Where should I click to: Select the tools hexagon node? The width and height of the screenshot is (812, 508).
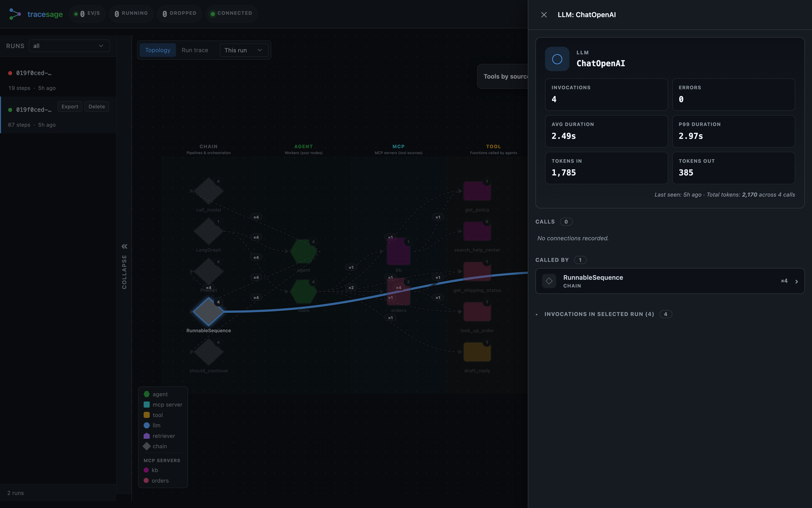(x=303, y=292)
